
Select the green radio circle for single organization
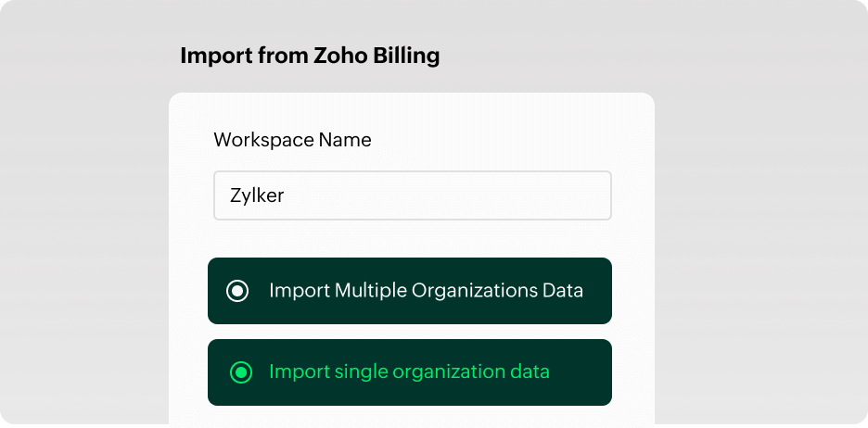pos(241,372)
